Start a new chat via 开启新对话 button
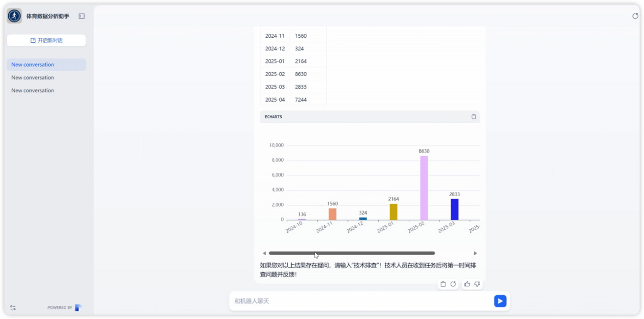The height and width of the screenshot is (319, 644). (x=46, y=40)
